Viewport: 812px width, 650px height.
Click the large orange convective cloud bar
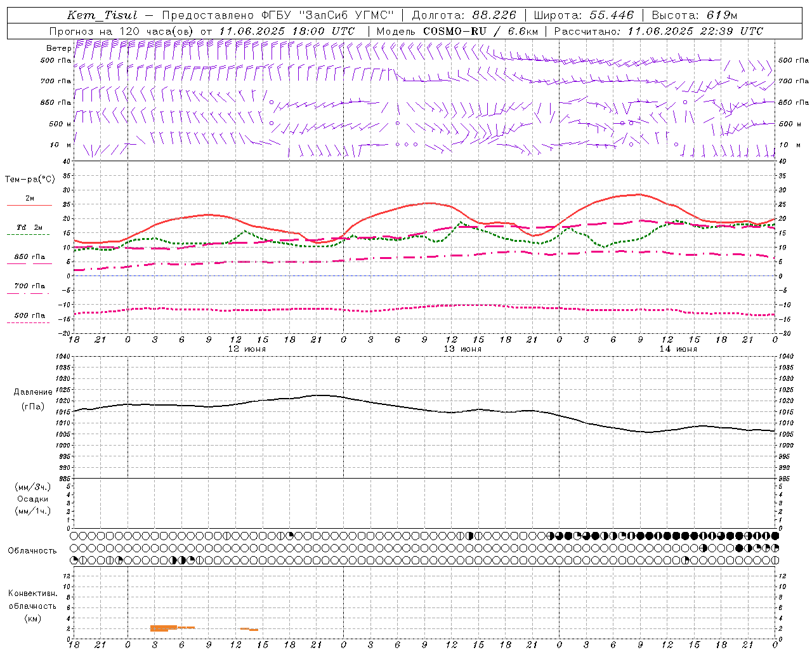(163, 628)
